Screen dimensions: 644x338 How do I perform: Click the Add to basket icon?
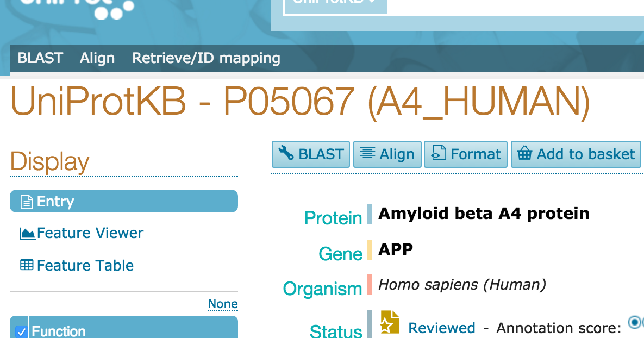click(524, 154)
